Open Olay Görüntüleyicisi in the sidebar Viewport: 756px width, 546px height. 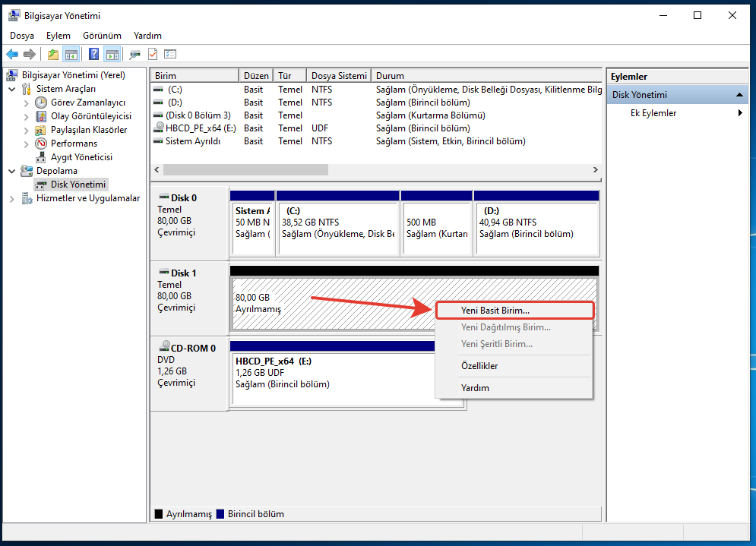click(91, 116)
